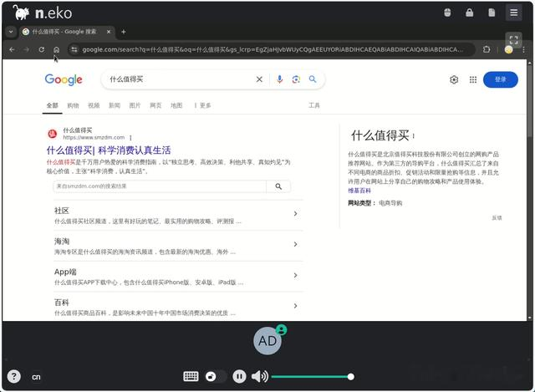
Task: Click the browser address bar URL
Action: tap(273, 50)
